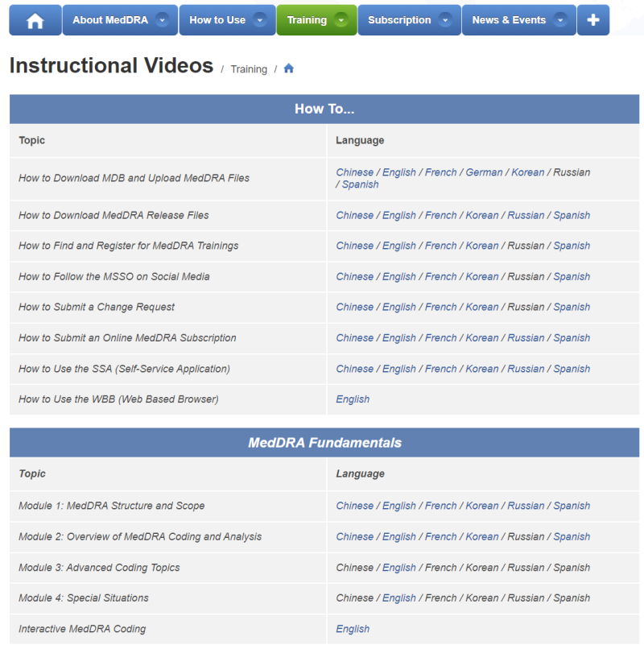The image size is (644, 649).
Task: Open the Training link in the breadcrumb
Action: pyautogui.click(x=249, y=69)
